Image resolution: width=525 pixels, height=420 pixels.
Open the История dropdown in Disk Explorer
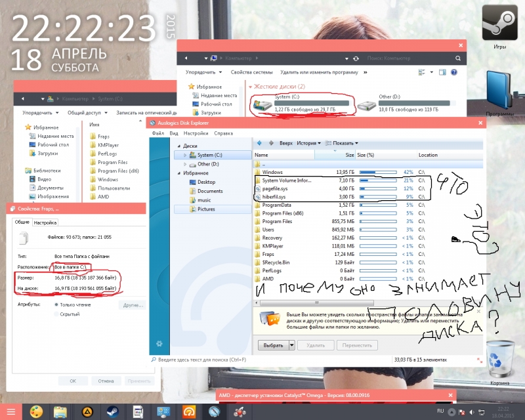(308, 143)
